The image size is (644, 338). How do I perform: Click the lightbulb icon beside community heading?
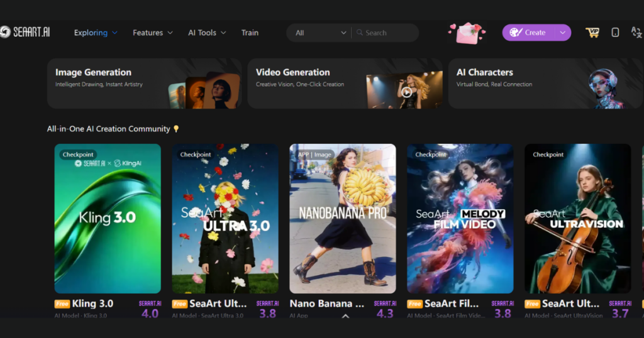click(x=176, y=129)
